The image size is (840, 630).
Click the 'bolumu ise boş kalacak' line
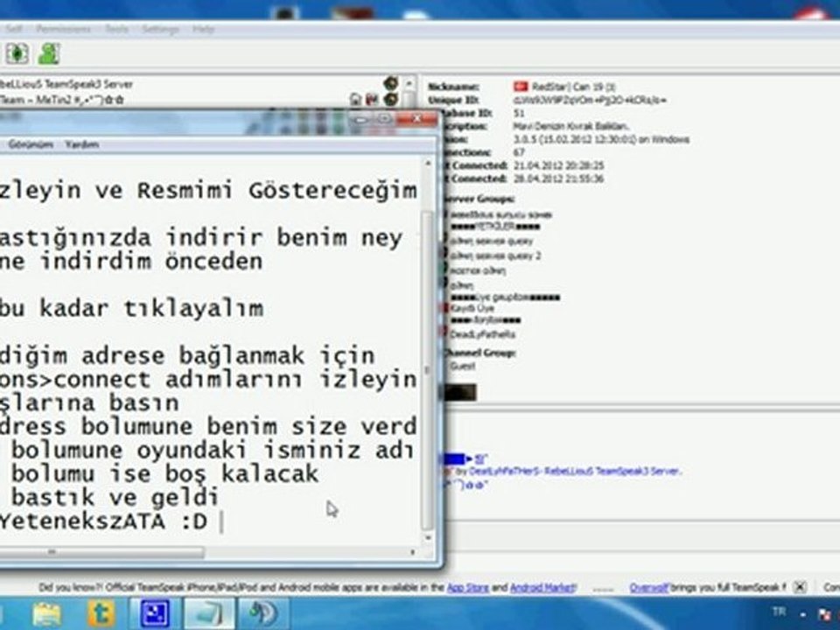pyautogui.click(x=165, y=474)
